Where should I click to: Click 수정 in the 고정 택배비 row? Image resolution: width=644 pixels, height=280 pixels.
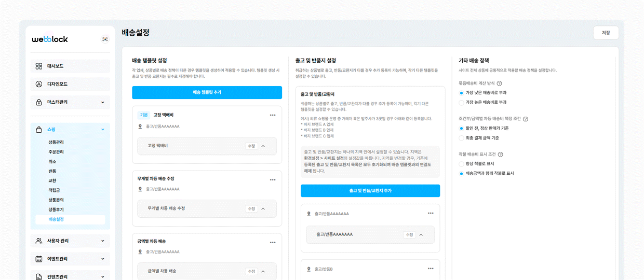[x=251, y=146]
